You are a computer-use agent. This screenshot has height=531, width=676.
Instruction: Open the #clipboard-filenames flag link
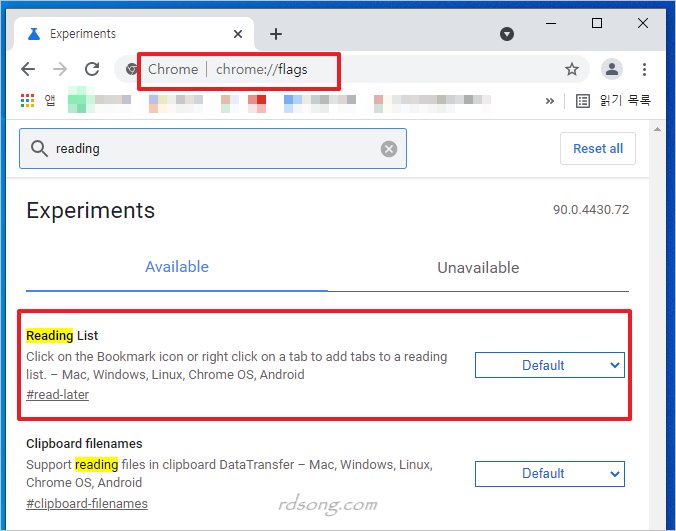click(x=87, y=503)
